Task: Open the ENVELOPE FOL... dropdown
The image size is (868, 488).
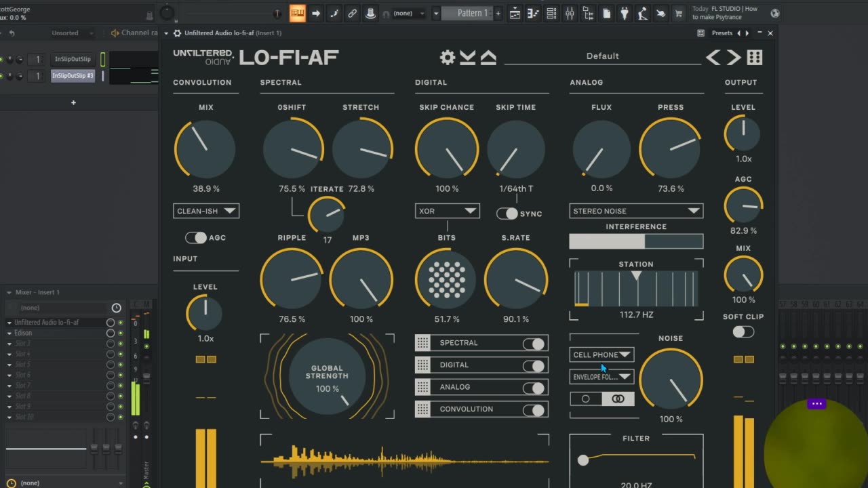Action: tap(602, 377)
